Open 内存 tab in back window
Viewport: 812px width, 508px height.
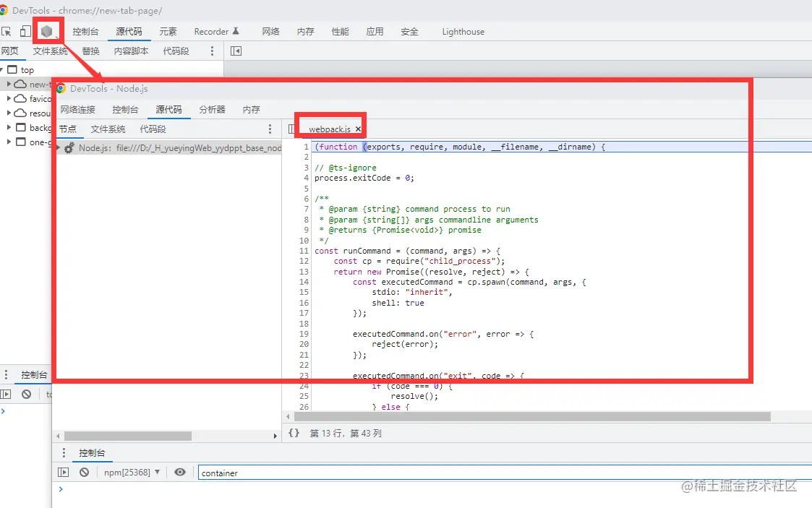[x=306, y=32]
